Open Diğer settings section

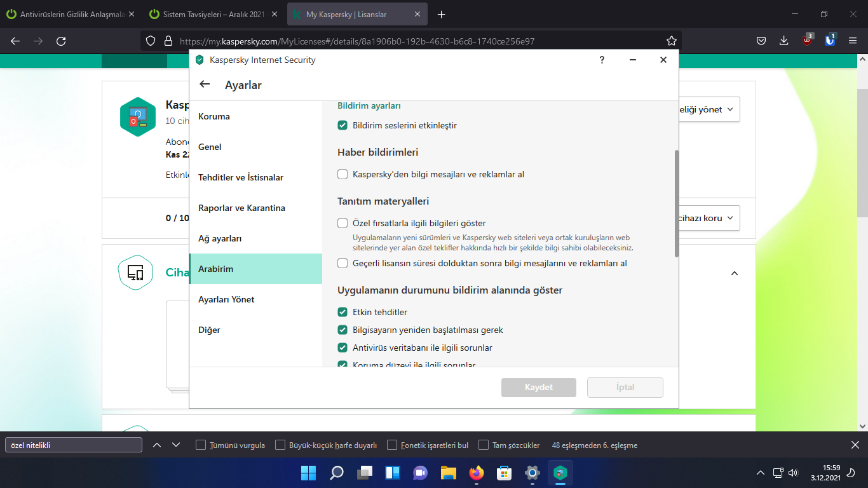click(x=256, y=330)
